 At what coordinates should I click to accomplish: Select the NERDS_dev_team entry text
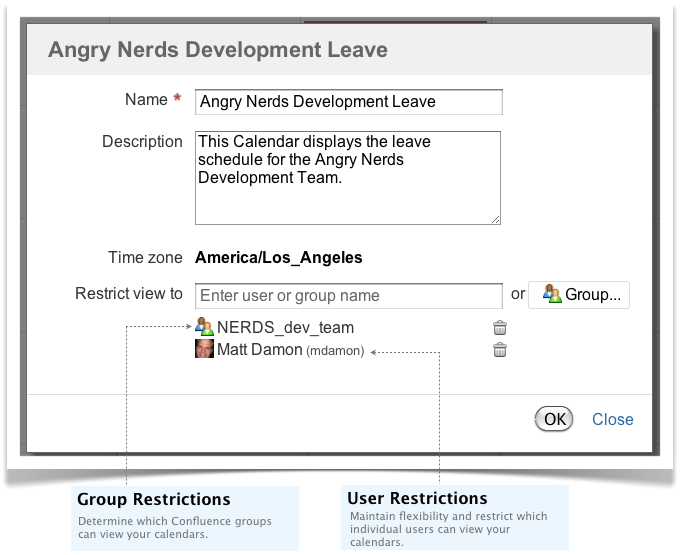click(285, 327)
